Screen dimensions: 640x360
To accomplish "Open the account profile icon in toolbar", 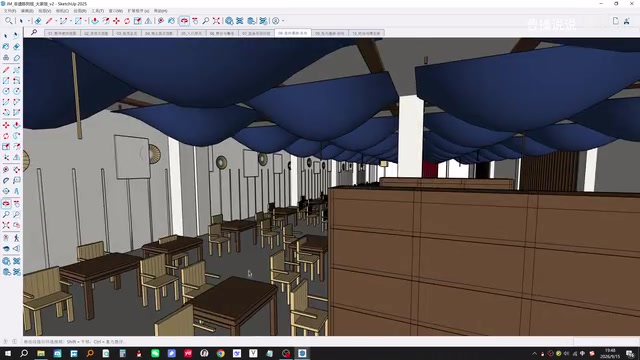I will [276, 20].
